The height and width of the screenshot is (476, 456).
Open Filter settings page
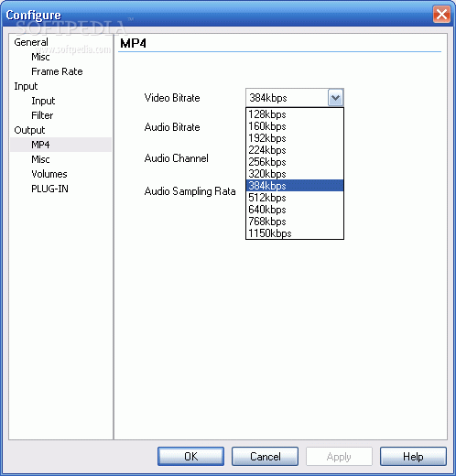tap(42, 115)
